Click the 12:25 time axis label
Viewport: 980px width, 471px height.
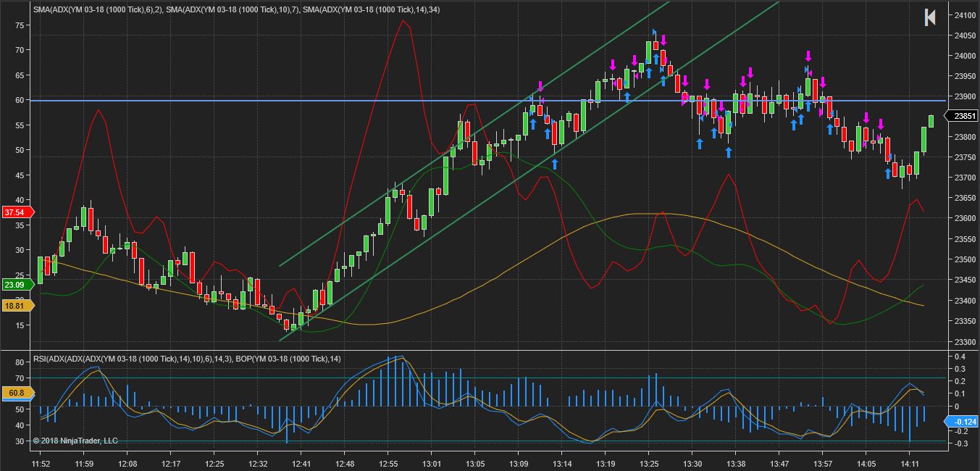(x=215, y=463)
